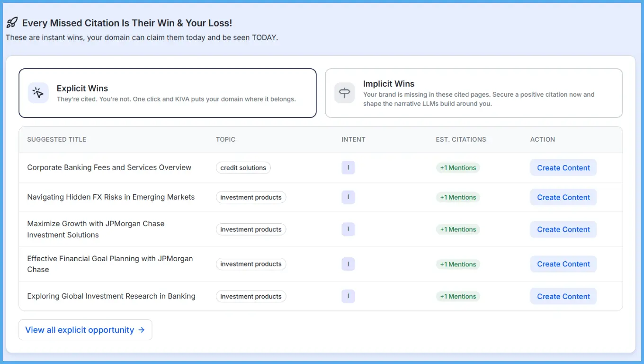Create Content for Corporate Banking Fees Overview

(x=563, y=167)
